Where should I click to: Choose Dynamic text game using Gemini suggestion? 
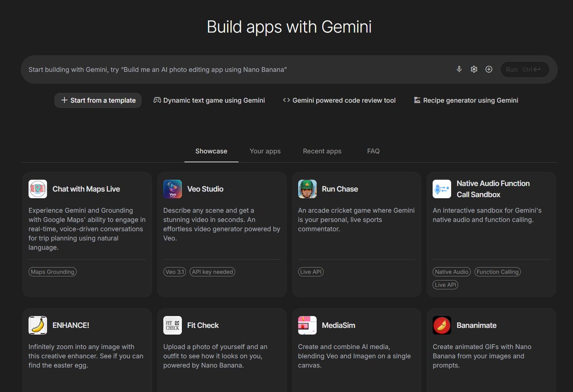click(209, 100)
